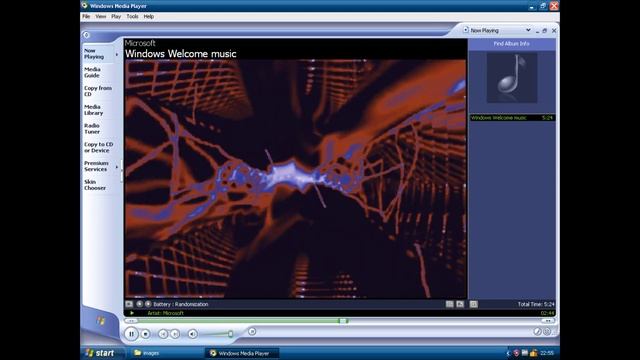This screenshot has width=640, height=360.
Task: Click the rewind button on seek bar
Action: (x=131, y=321)
